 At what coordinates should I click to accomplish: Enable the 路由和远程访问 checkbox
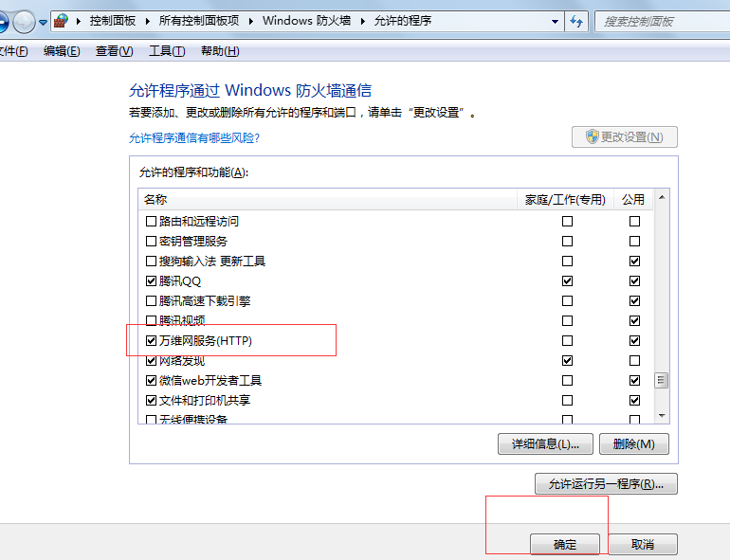click(151, 221)
